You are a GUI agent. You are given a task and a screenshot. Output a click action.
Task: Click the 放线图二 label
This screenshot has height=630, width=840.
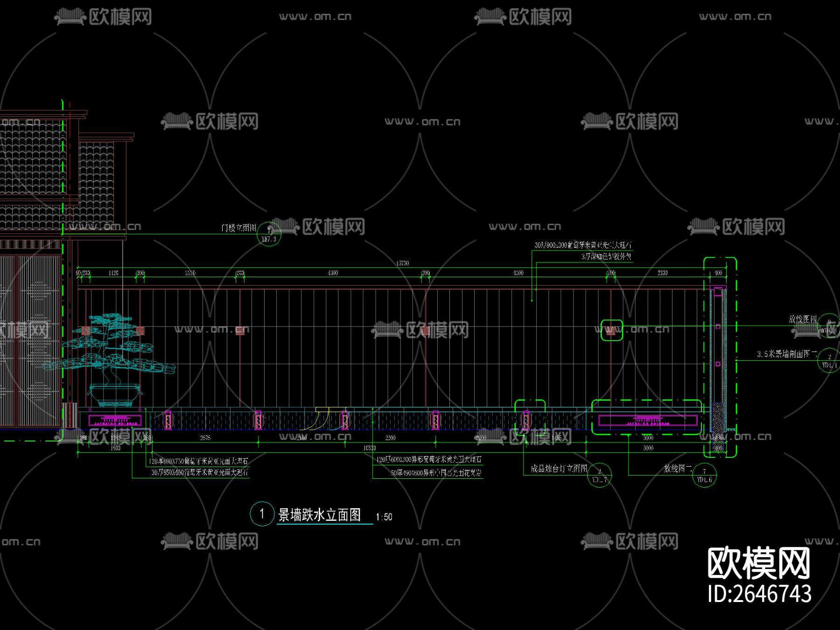(678, 469)
